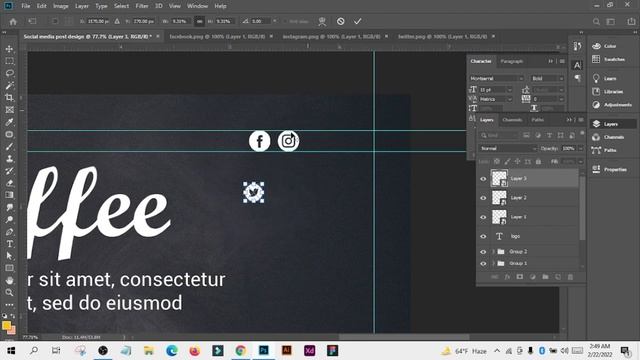This screenshot has width=640, height=360.
Task: Open the layer Kind filter dropdown
Action: click(x=499, y=135)
